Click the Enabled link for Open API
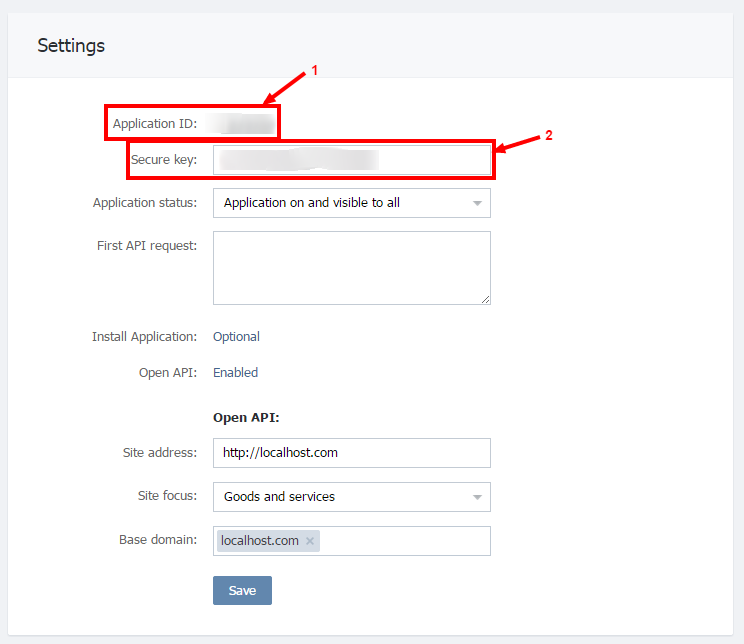This screenshot has height=644, width=744. click(235, 373)
